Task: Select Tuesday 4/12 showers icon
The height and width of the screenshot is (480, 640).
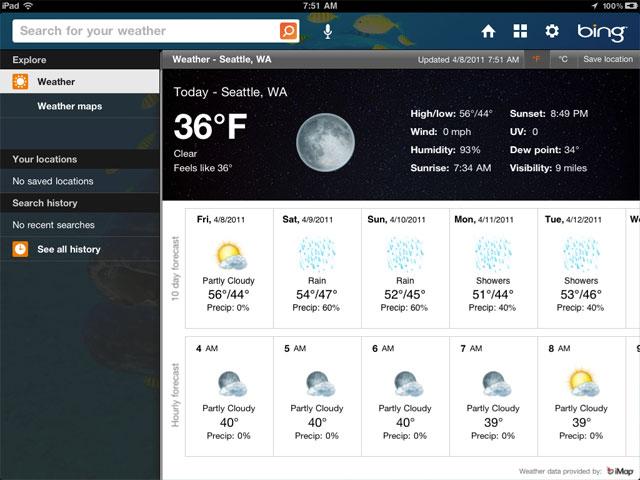Action: (581, 255)
